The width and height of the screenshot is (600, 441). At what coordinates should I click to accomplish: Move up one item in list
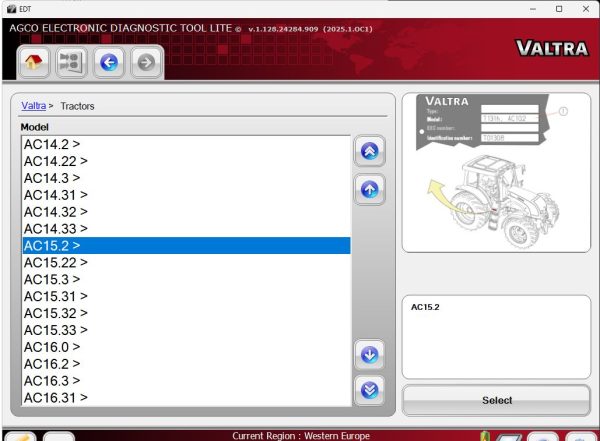369,189
